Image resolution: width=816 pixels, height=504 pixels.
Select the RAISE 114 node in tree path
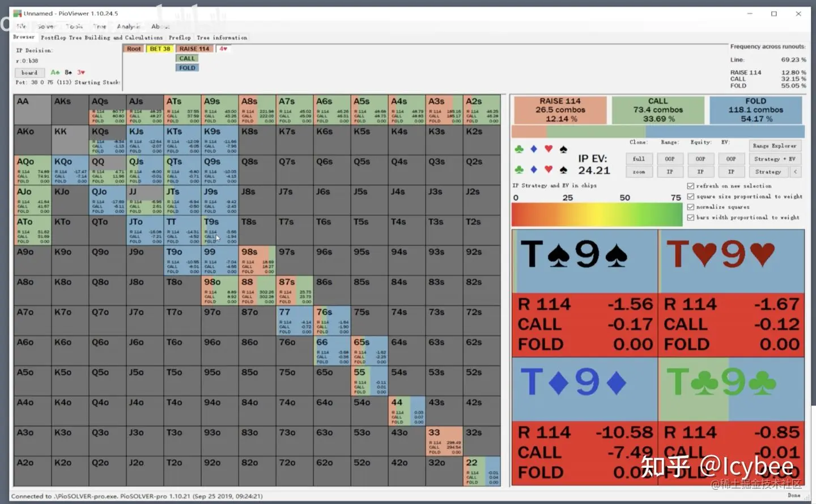coord(194,49)
